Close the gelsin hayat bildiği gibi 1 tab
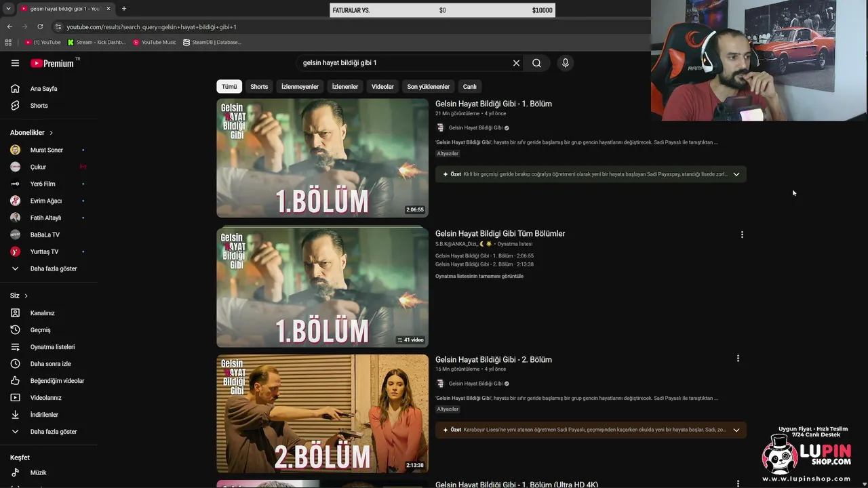The height and width of the screenshot is (488, 868). pyautogui.click(x=108, y=9)
